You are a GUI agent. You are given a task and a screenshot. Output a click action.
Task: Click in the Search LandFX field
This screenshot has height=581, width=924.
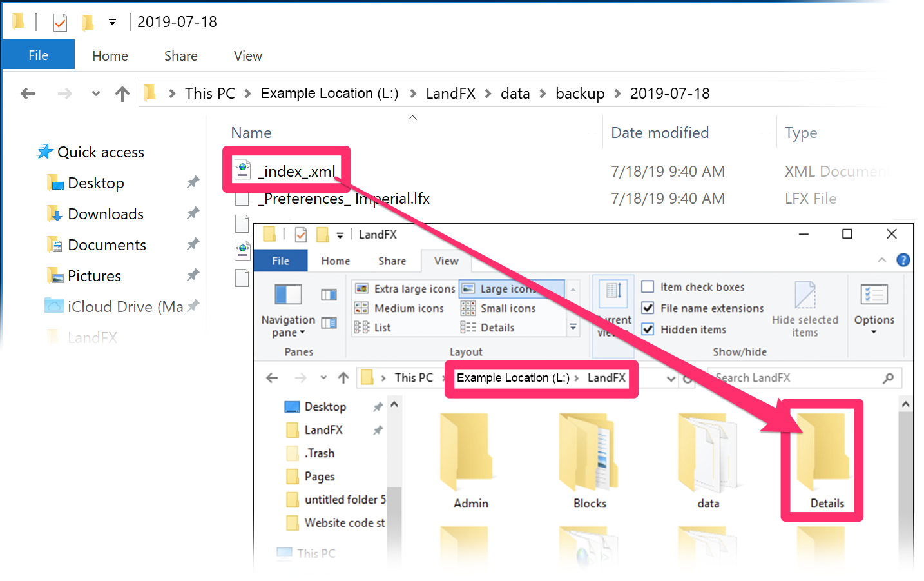click(796, 378)
